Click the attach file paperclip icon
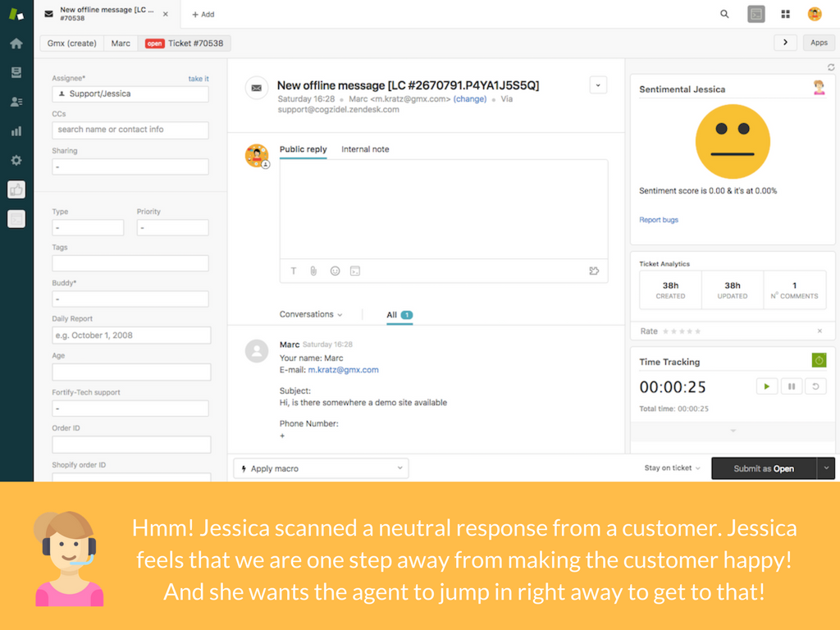This screenshot has width=840, height=630. [313, 271]
